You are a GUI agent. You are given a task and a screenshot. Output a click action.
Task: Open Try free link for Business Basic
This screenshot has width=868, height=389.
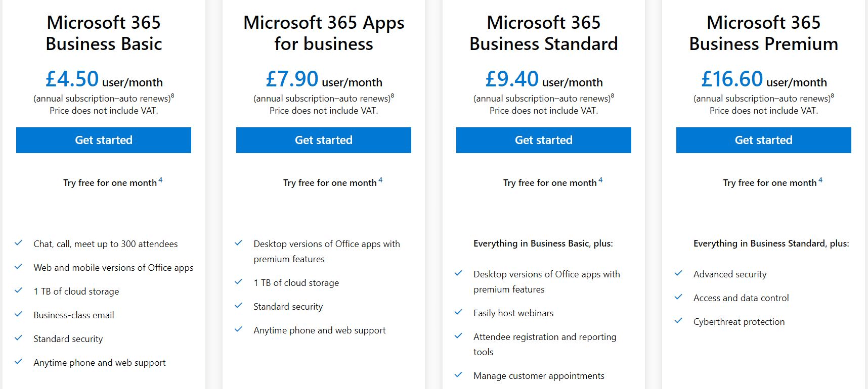coord(110,183)
